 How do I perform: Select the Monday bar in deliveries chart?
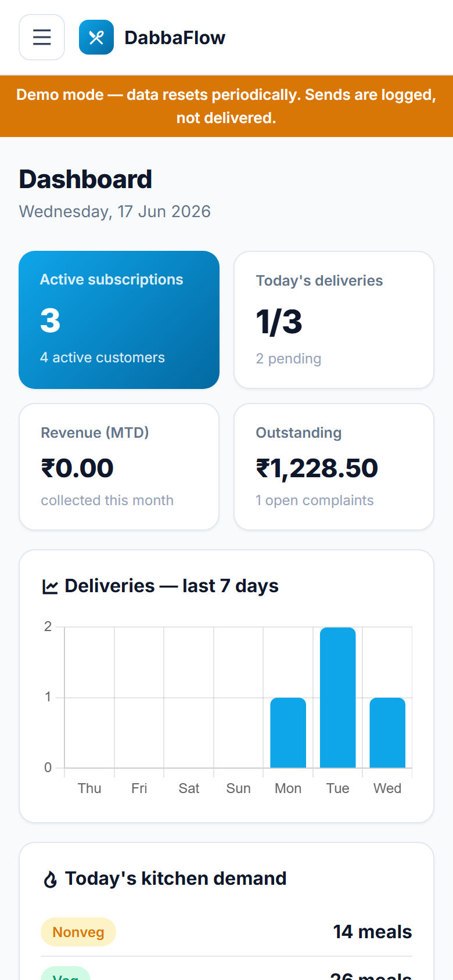tap(288, 733)
